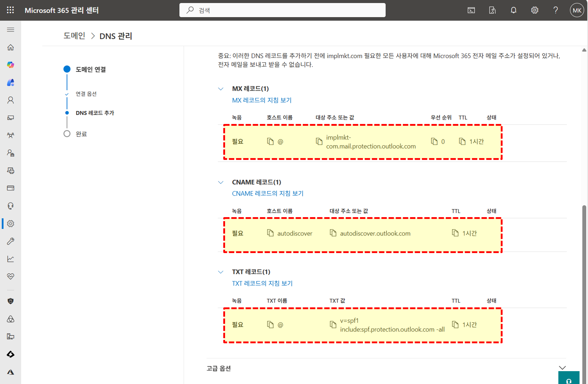
Task: Go to 도메인 breadcrumb
Action: 74,36
